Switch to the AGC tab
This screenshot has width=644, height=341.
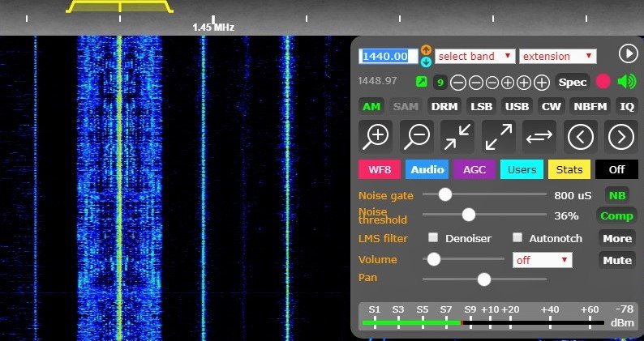tap(474, 169)
